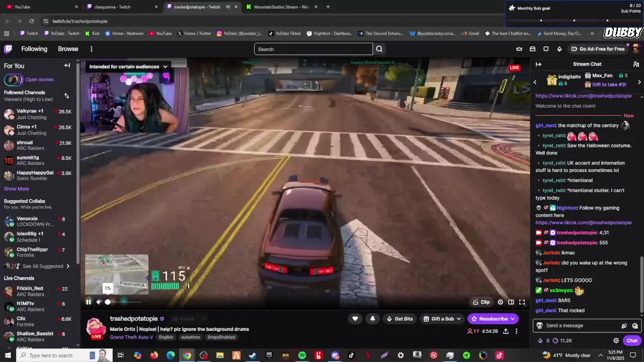The width and height of the screenshot is (644, 362).
Task: Click the Twitch search field
Action: pos(313,49)
